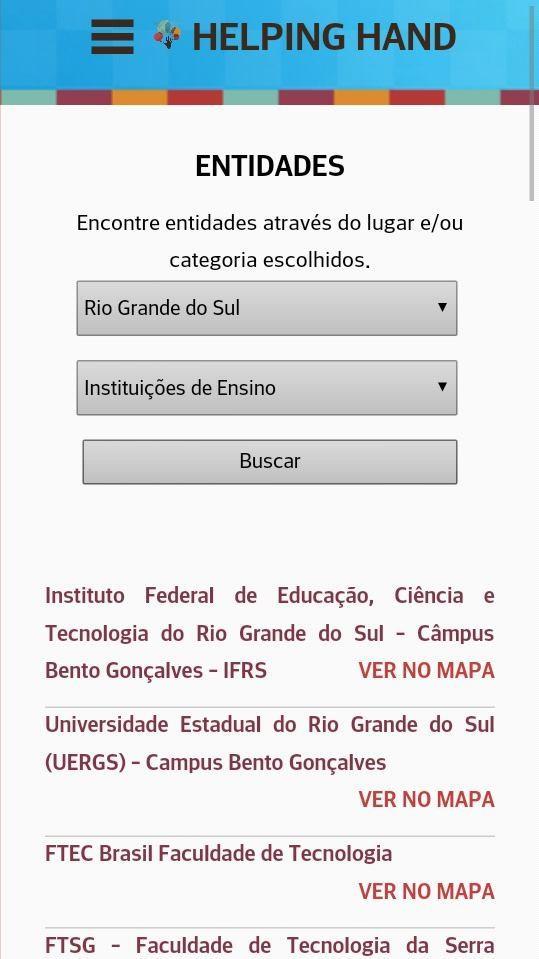Click the HELPING HAND header title
Image resolution: width=539 pixels, height=959 pixels.
coord(324,37)
